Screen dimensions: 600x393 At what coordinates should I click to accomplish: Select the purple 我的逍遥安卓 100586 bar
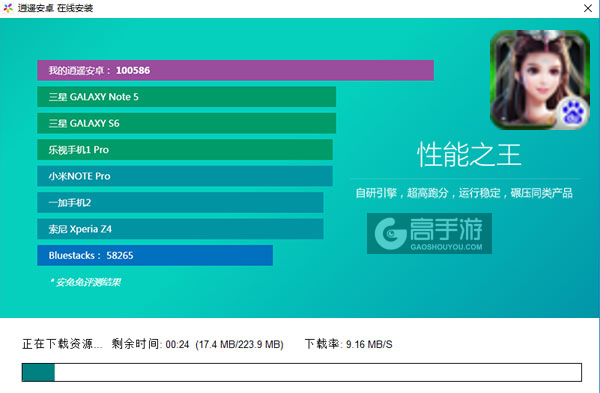(235, 70)
